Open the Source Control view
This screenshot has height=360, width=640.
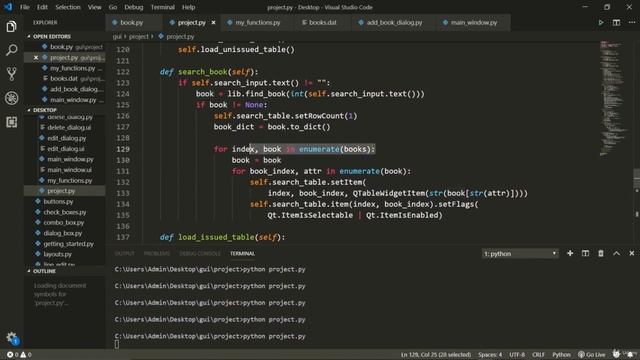click(x=11, y=74)
